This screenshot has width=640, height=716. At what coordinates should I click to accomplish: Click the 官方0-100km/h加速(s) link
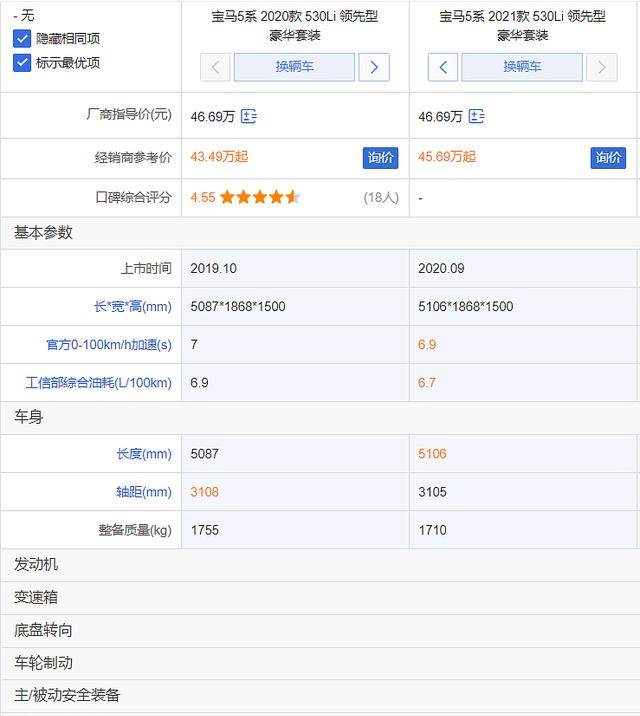tap(109, 344)
